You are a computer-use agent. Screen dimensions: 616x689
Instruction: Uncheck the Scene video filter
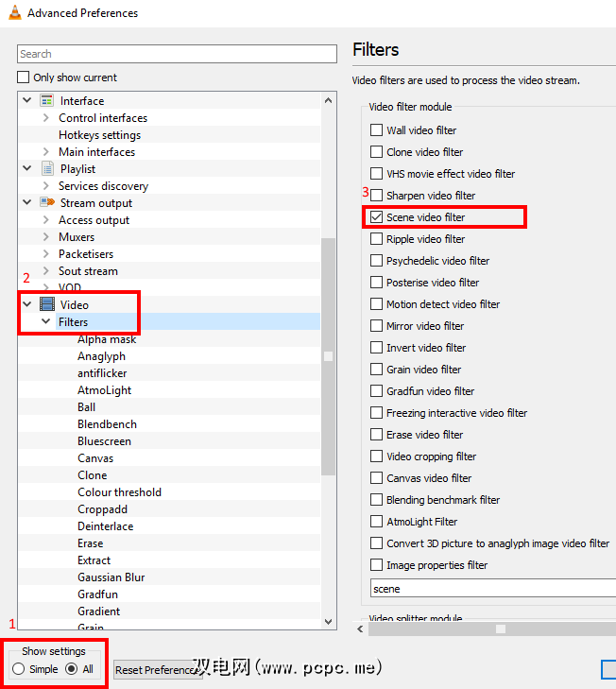377,217
